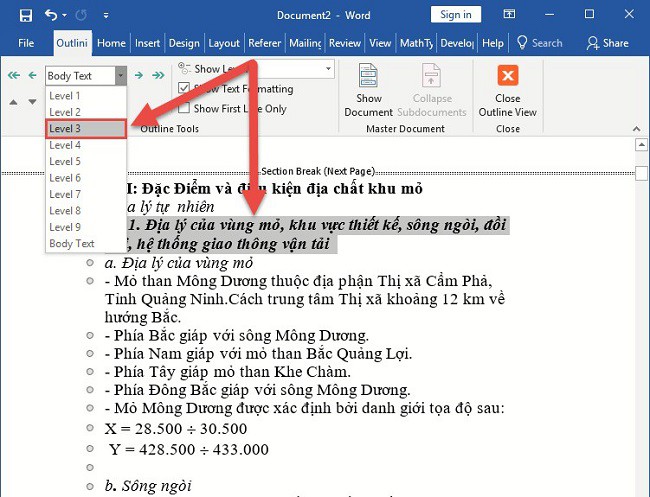Click Demote to Body Text double-arrow
This screenshot has width=650, height=497.
pos(158,75)
